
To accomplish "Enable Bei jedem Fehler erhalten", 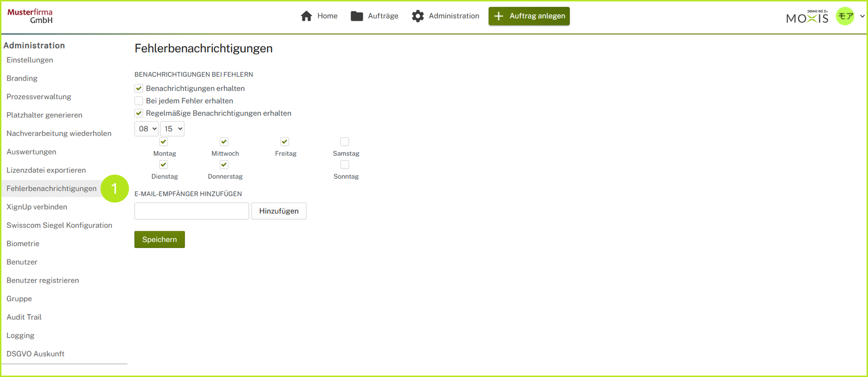I will 139,101.
